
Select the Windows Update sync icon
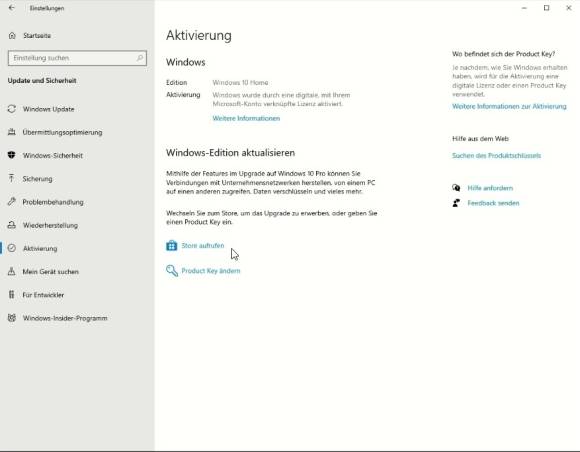coord(12,109)
